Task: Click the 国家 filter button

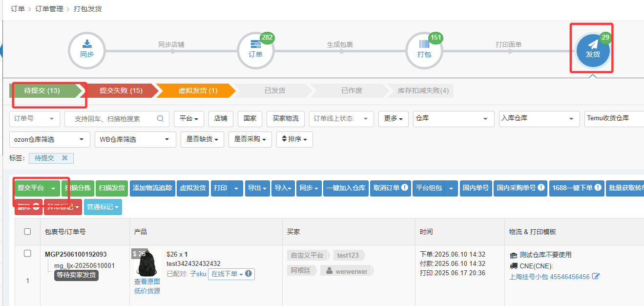Action: click(250, 119)
